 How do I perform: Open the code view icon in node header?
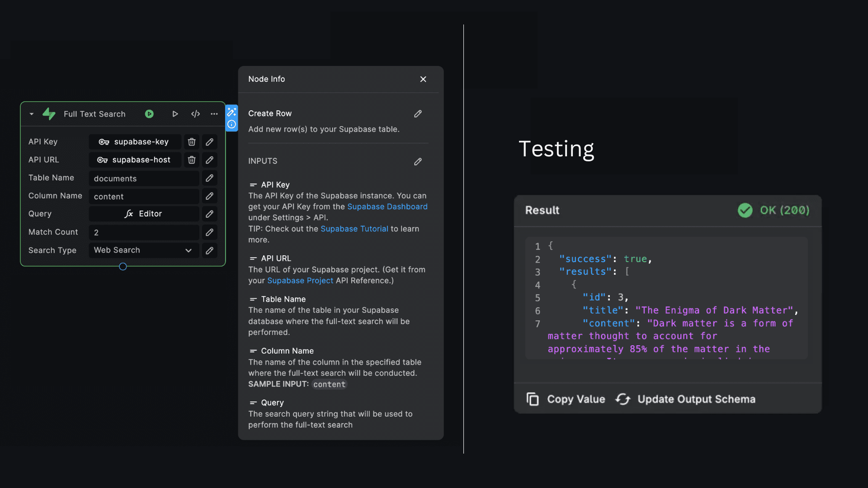[195, 114]
